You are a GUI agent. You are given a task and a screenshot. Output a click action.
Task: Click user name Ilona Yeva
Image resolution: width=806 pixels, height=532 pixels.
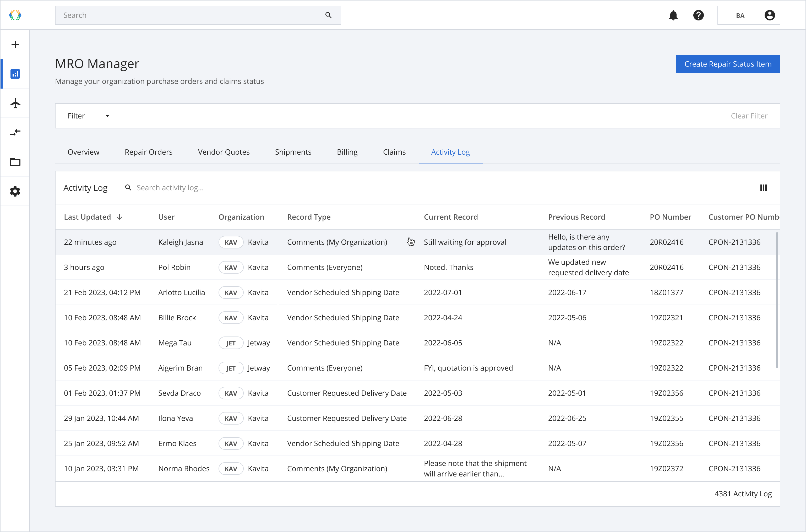(x=175, y=418)
